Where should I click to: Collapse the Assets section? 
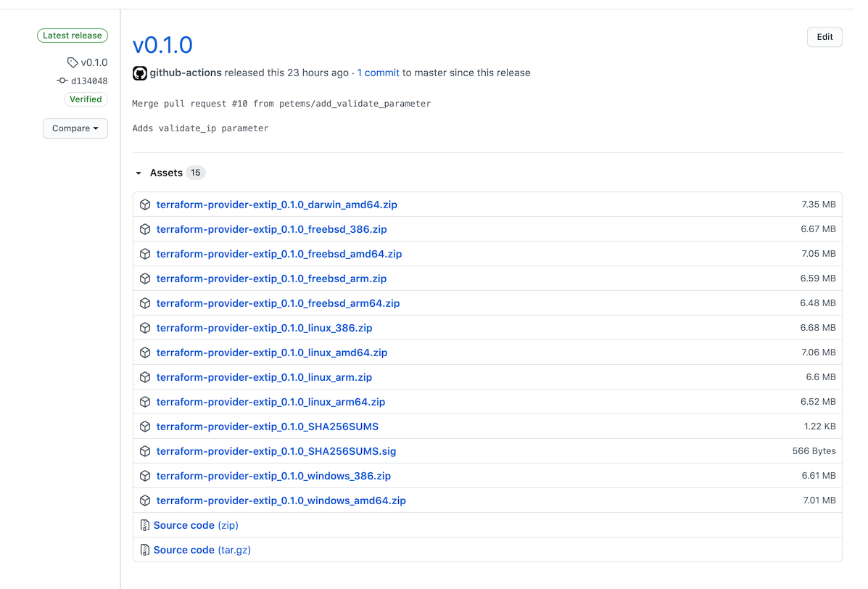[139, 173]
